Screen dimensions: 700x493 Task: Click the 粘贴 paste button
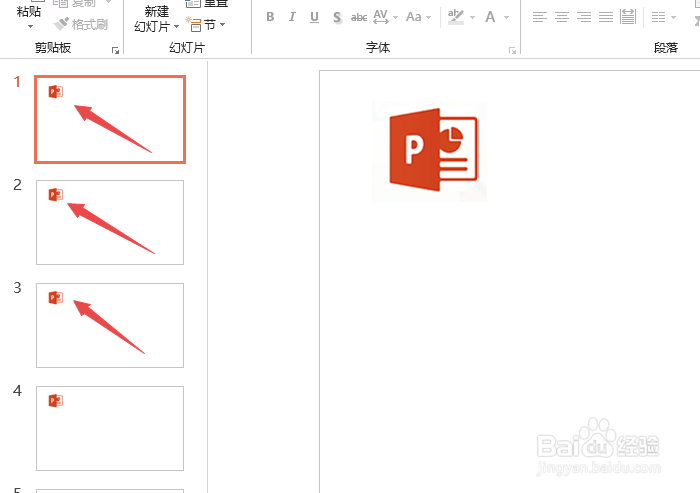coord(29,12)
